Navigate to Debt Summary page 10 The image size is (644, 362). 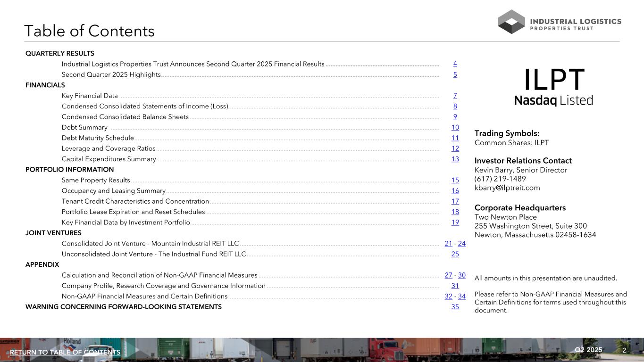click(x=455, y=127)
